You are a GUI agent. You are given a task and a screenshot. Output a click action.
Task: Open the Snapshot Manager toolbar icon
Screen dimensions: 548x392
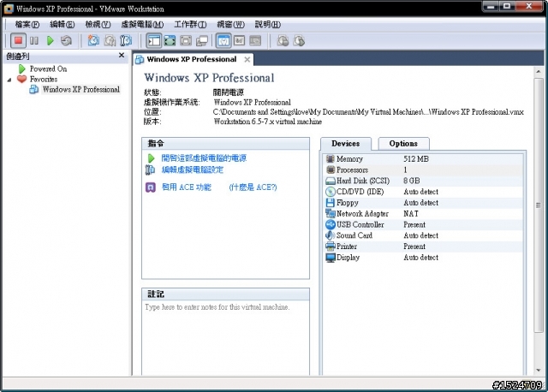[126, 41]
